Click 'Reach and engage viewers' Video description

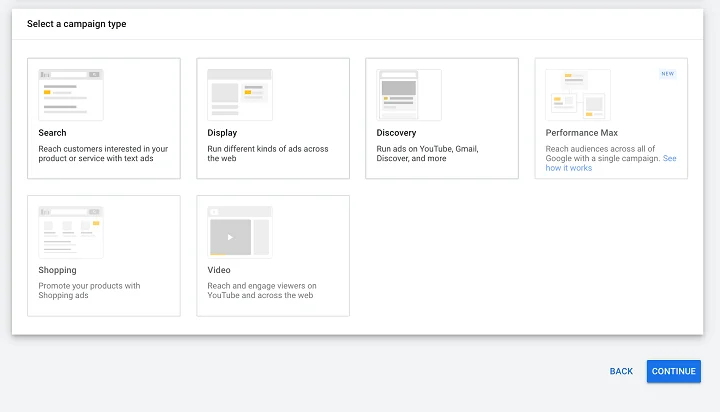[x=262, y=290]
